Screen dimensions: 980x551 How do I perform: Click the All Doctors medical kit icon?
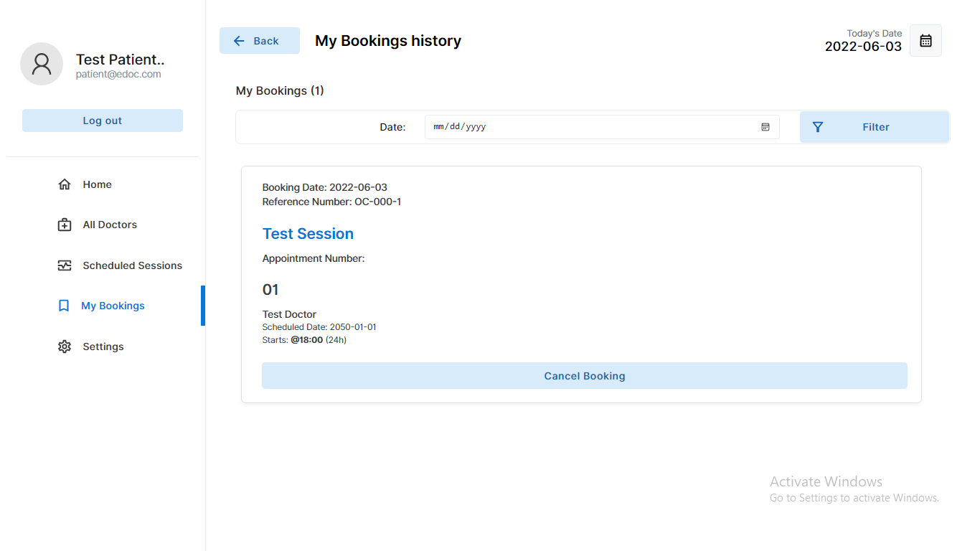tap(65, 225)
